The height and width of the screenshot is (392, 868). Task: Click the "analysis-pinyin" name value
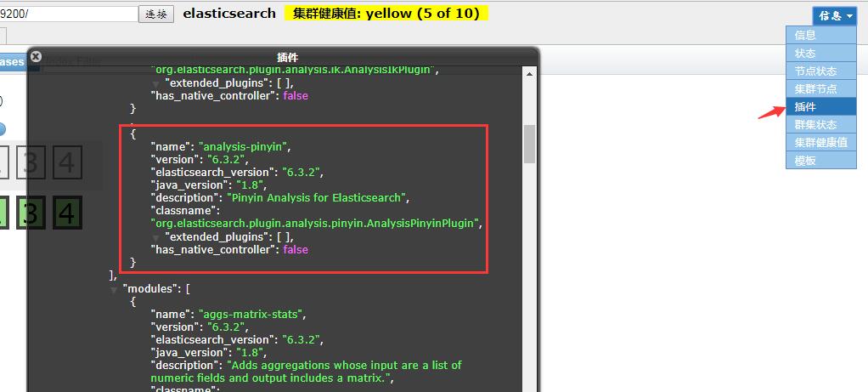tap(244, 147)
